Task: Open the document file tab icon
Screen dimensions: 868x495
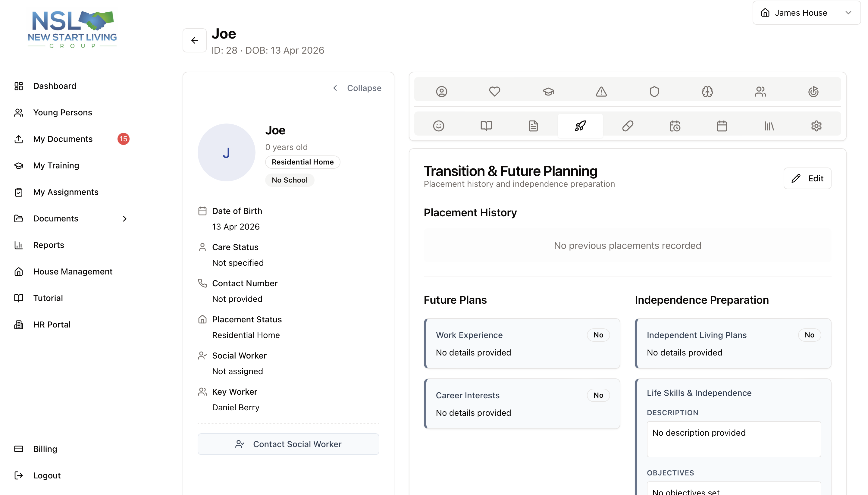Action: click(x=533, y=126)
